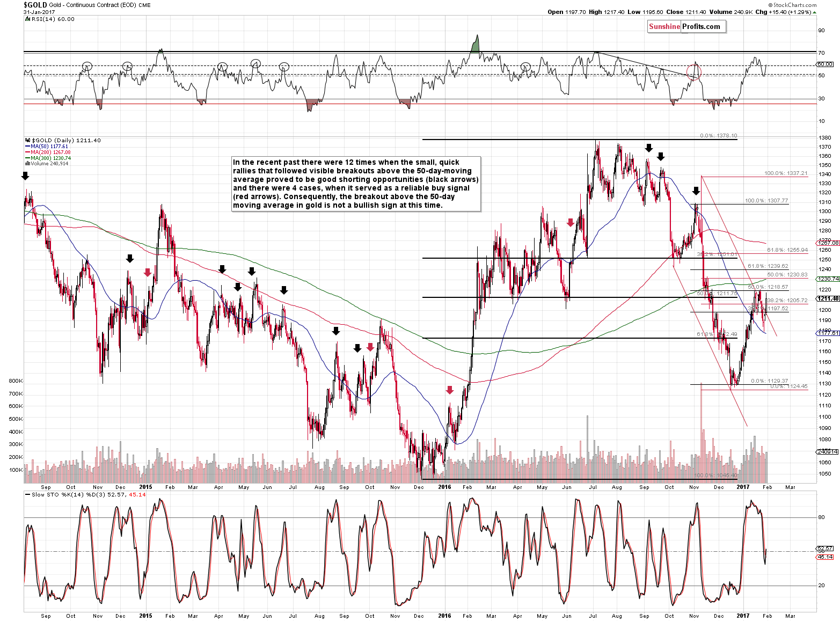The width and height of the screenshot is (840, 621).
Task: Click the 1230.74 price tag on right axis
Action: (x=829, y=279)
